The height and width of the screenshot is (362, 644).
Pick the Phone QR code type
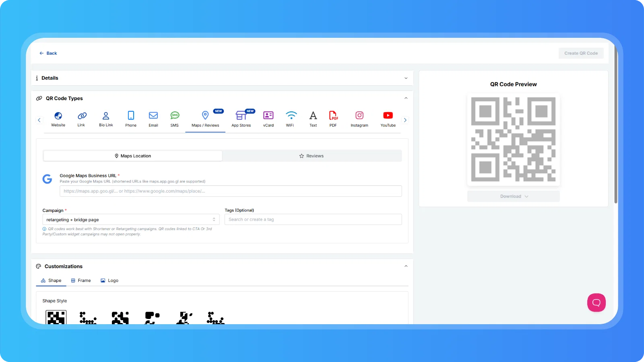[x=131, y=119]
